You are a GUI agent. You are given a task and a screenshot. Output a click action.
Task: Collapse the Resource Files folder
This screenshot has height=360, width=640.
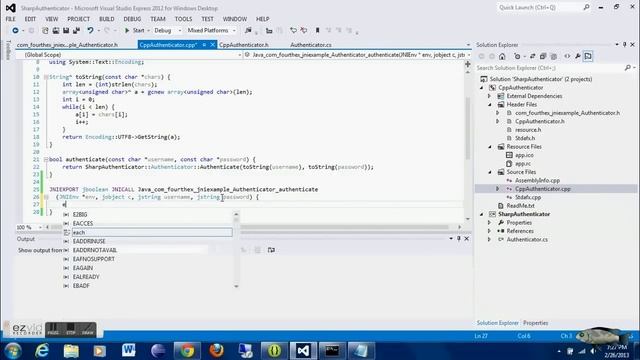coord(490,147)
